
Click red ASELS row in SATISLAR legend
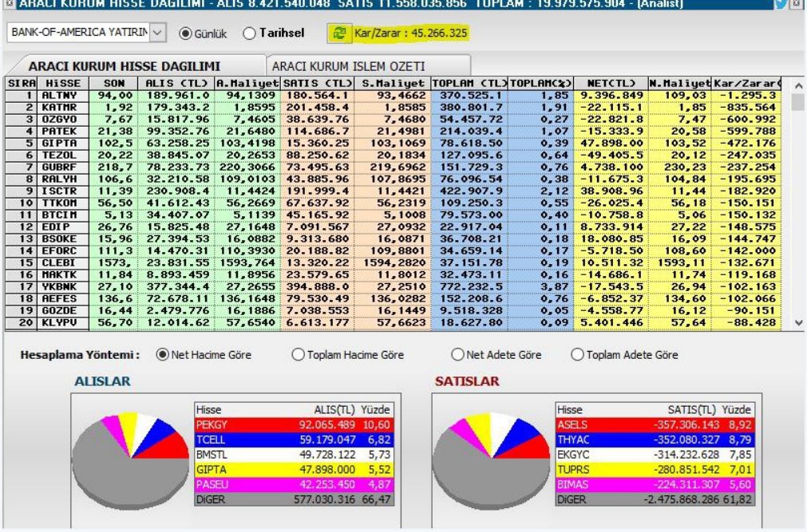coord(655,425)
